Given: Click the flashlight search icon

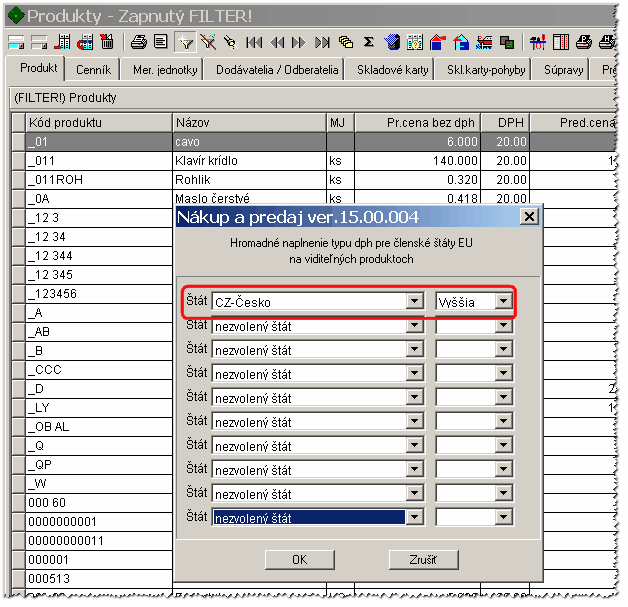Looking at the screenshot, I should click(x=231, y=42).
